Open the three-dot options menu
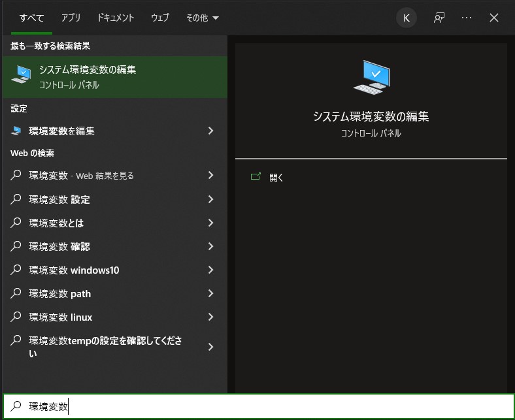515x420 pixels. pyautogui.click(x=467, y=18)
